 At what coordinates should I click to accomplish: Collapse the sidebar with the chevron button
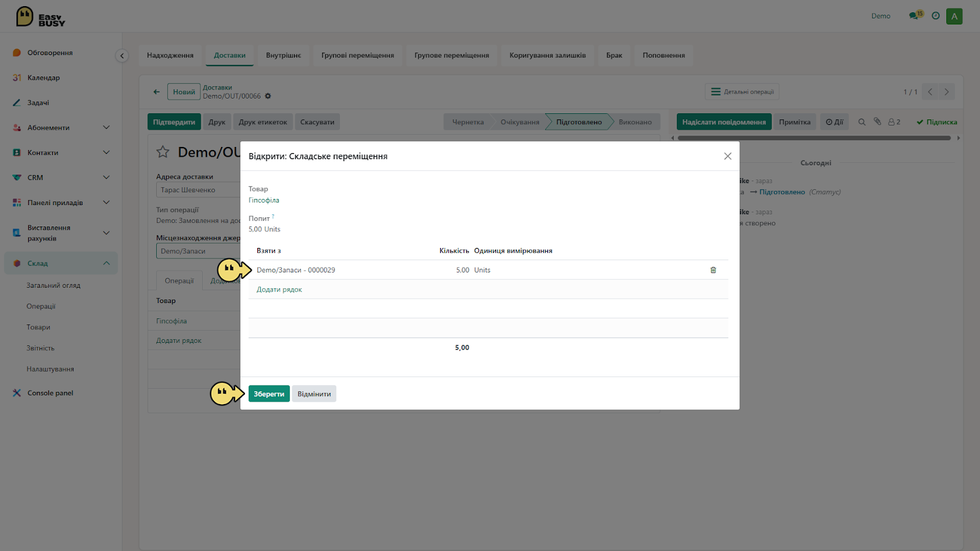click(122, 56)
